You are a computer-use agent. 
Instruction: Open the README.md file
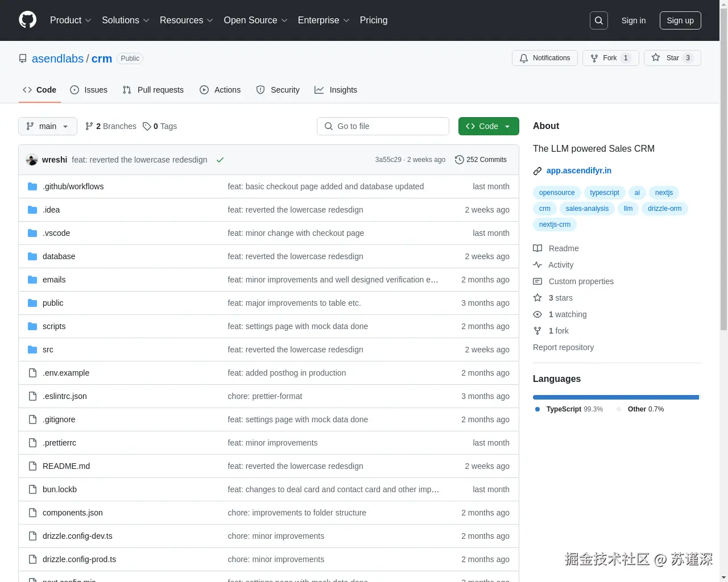[x=66, y=466]
